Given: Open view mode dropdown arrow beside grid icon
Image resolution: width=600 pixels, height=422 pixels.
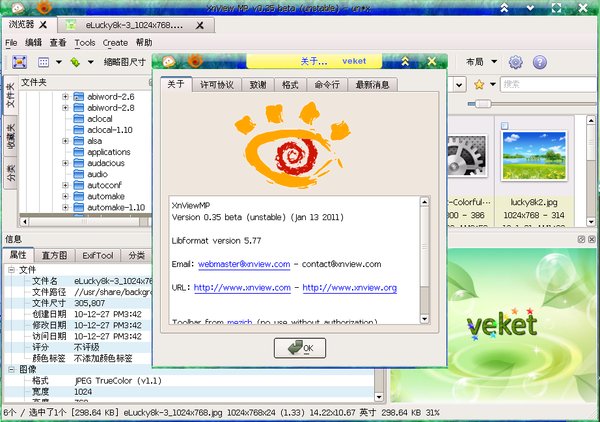Looking at the screenshot, I should pyautogui.click(x=59, y=62).
